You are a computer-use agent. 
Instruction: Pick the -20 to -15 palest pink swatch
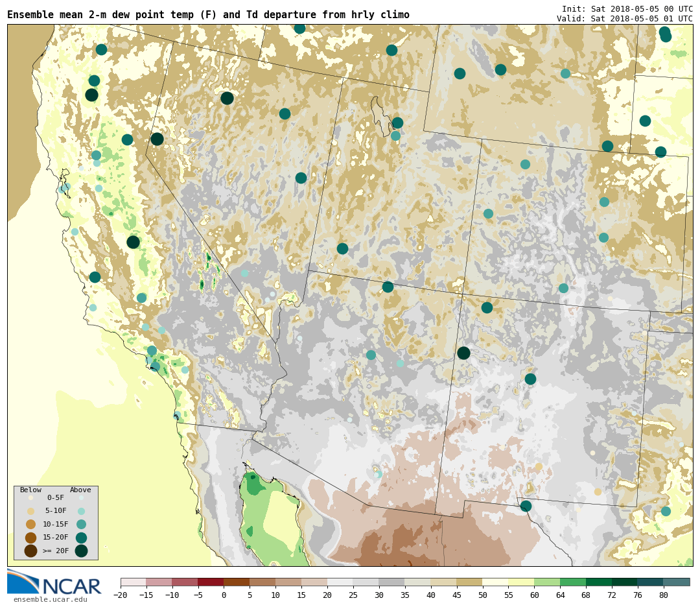(134, 582)
